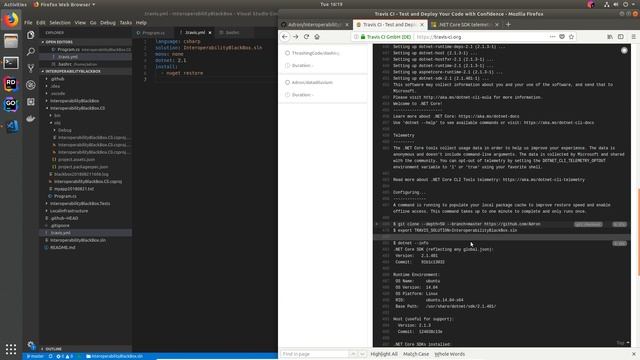This screenshot has height=360, width=640.
Task: Switch to the GitHub repository Firefox tab
Action: pos(315,24)
